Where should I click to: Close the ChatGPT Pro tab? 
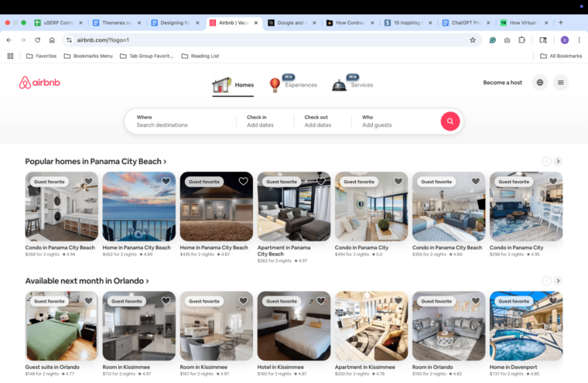tap(488, 23)
